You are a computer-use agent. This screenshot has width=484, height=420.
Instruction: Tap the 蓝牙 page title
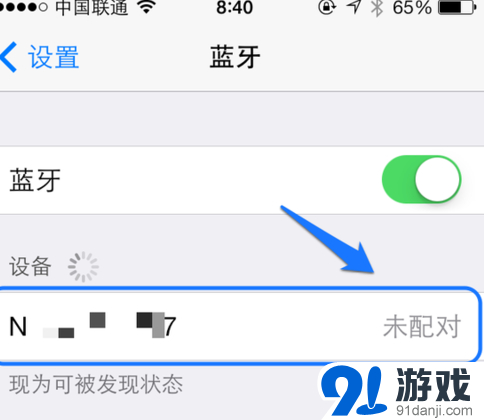(x=235, y=57)
